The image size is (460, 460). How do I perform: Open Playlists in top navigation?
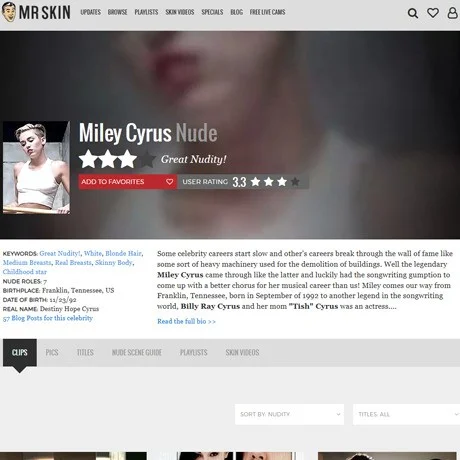[146, 12]
